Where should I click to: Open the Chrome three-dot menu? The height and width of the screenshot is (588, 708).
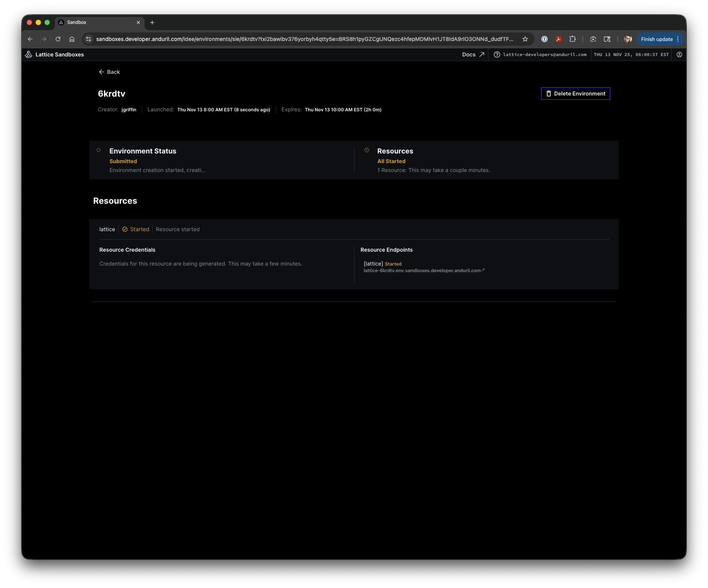click(x=678, y=39)
